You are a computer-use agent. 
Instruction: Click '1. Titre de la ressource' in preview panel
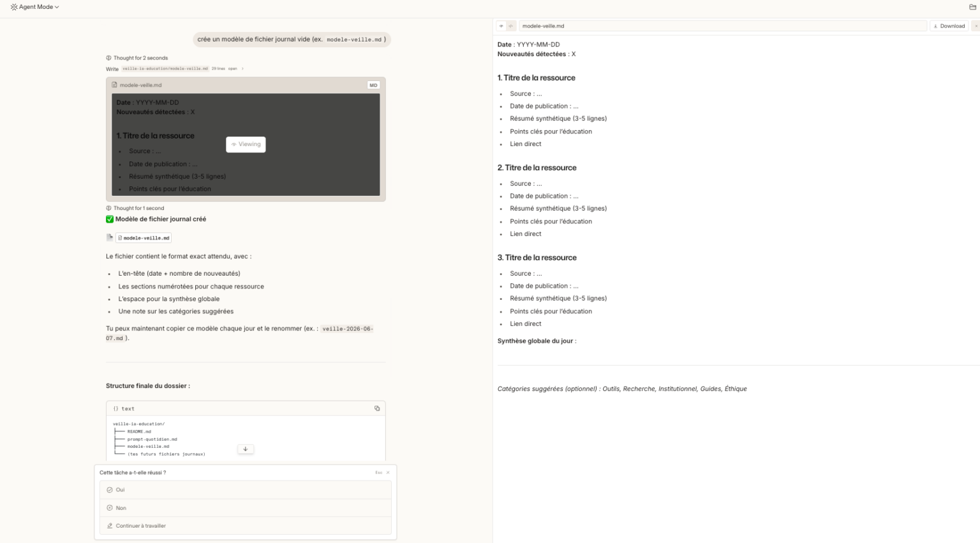pos(537,78)
